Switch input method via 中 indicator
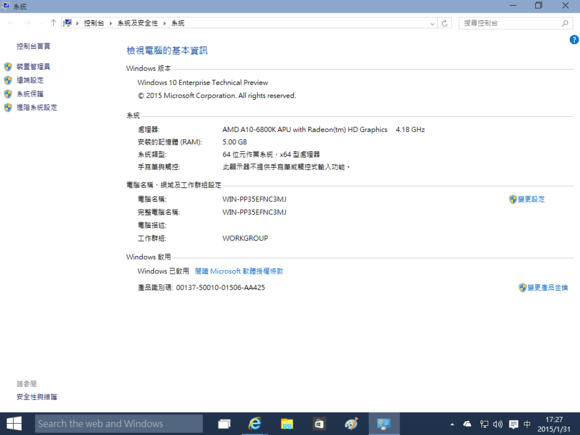This screenshot has height=435, width=580. (527, 424)
